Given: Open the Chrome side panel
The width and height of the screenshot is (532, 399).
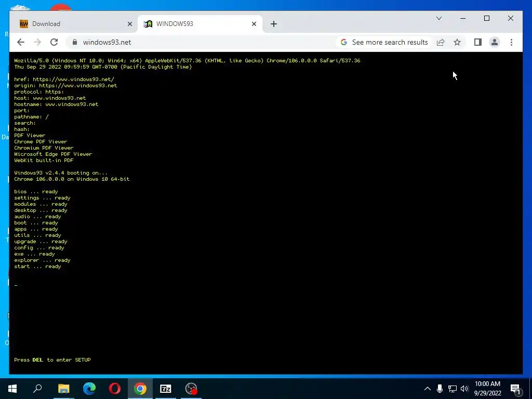Looking at the screenshot, I should (478, 42).
